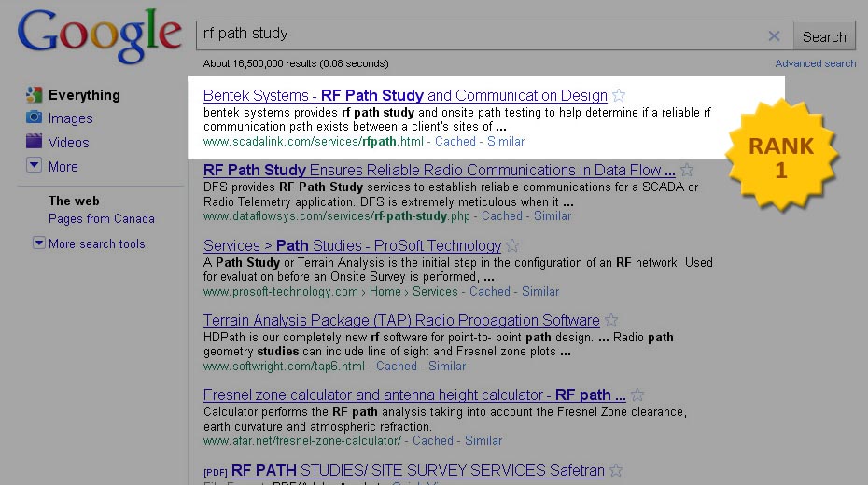Click the rf path study search field
The image size is (868, 485).
point(476,35)
